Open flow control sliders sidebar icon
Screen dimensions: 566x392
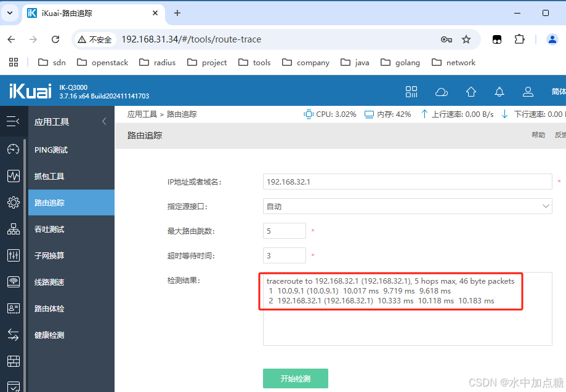click(14, 255)
